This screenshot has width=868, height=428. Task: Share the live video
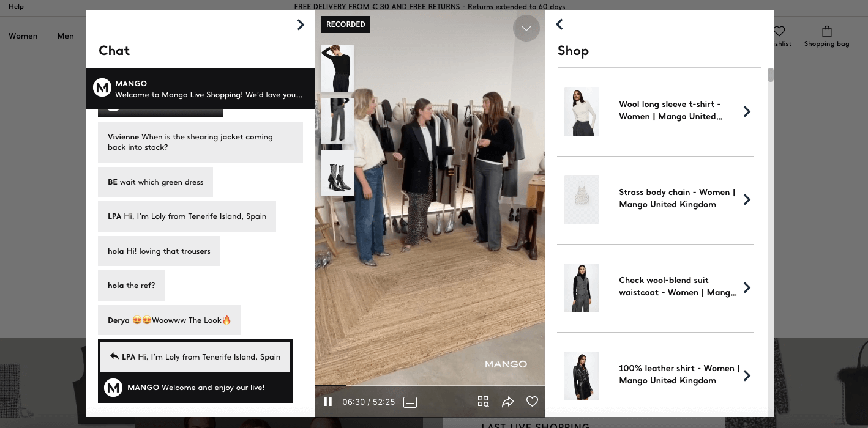[x=508, y=402]
